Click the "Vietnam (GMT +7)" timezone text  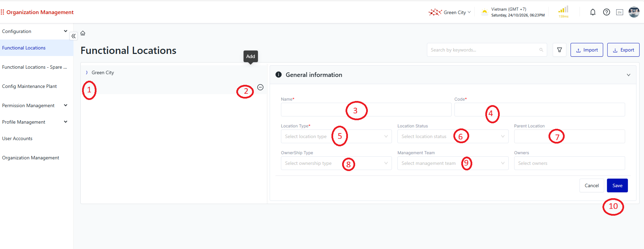509,9
